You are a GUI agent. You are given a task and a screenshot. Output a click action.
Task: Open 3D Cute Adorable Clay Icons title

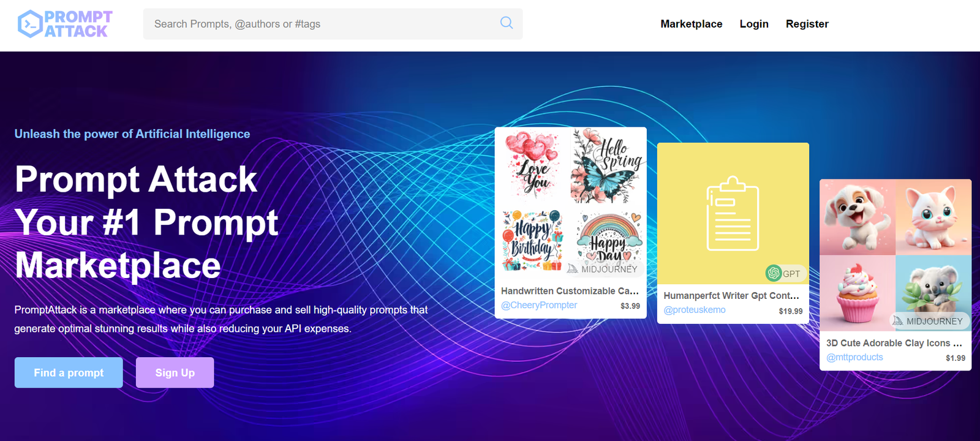tap(894, 343)
